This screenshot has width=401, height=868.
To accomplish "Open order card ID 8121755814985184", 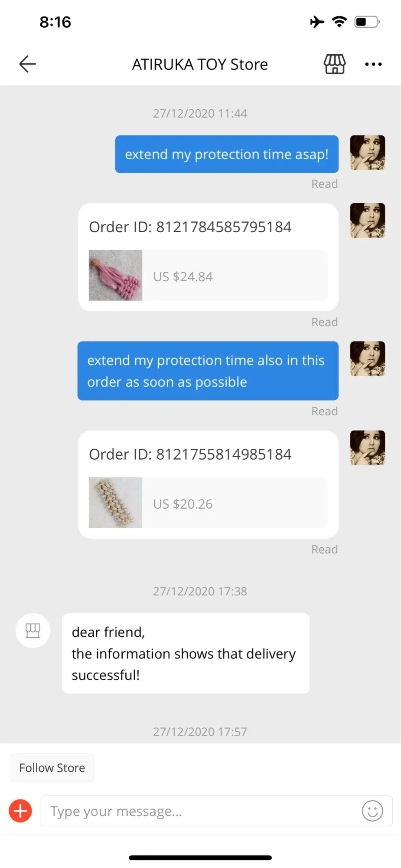I will (x=208, y=485).
